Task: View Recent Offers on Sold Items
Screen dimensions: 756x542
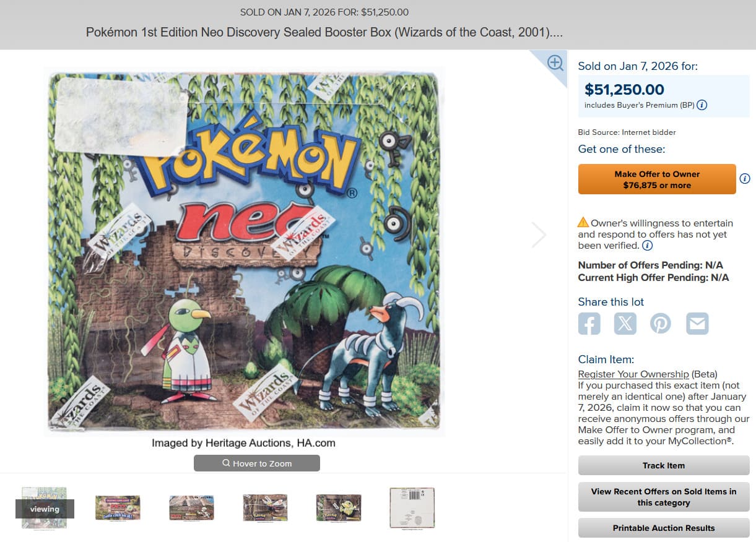Action: point(663,497)
